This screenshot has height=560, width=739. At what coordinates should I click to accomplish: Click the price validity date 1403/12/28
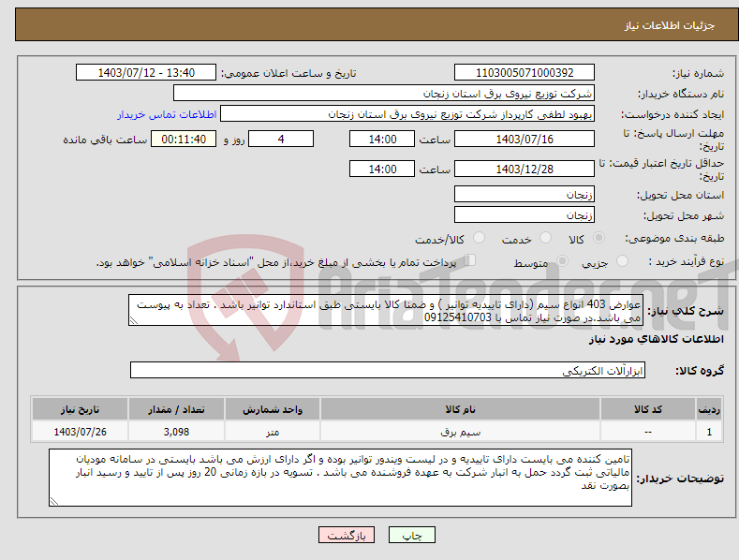click(x=525, y=169)
